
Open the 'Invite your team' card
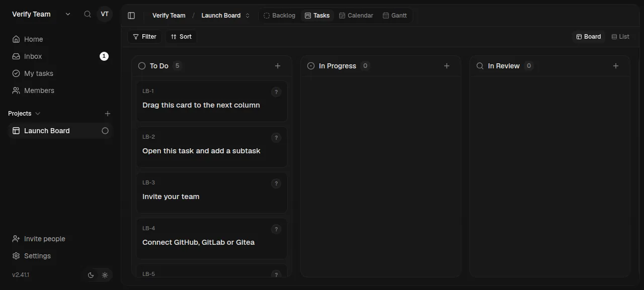point(212,192)
